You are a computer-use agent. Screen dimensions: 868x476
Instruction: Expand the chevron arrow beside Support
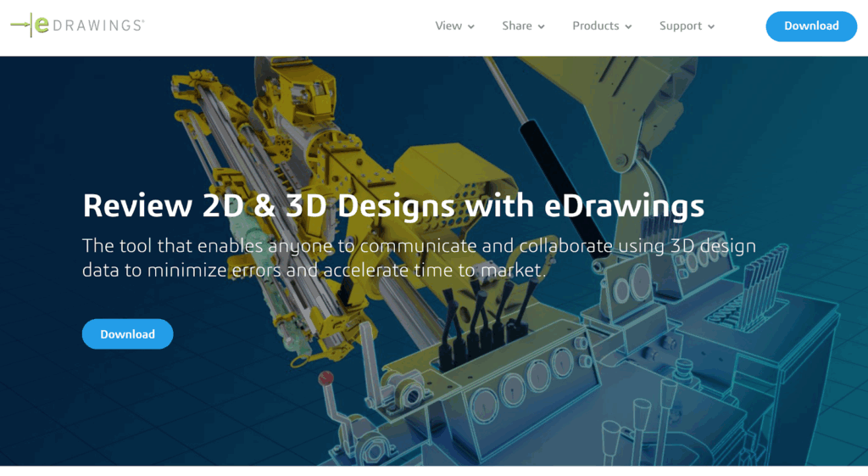(x=712, y=27)
